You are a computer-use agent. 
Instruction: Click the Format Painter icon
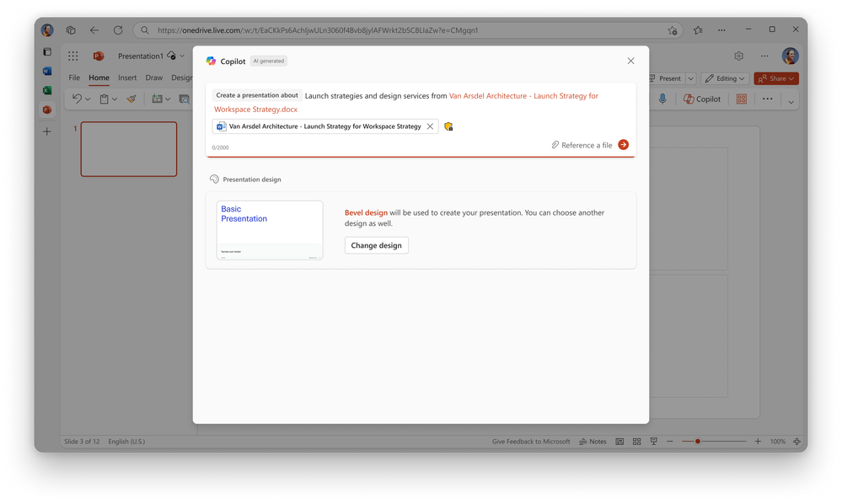(131, 99)
